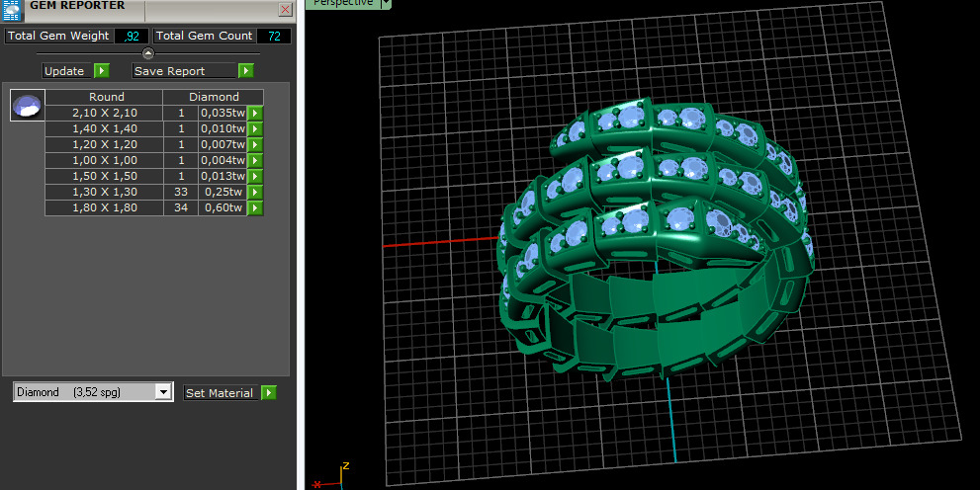Select the round gem thumbnail
Viewport: 980px width, 490px height.
click(x=28, y=105)
